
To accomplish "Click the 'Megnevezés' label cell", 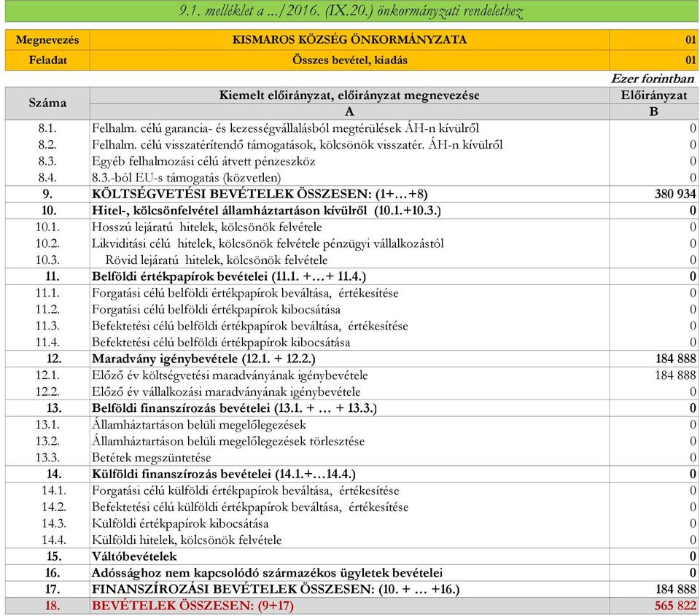I will tap(47, 39).
